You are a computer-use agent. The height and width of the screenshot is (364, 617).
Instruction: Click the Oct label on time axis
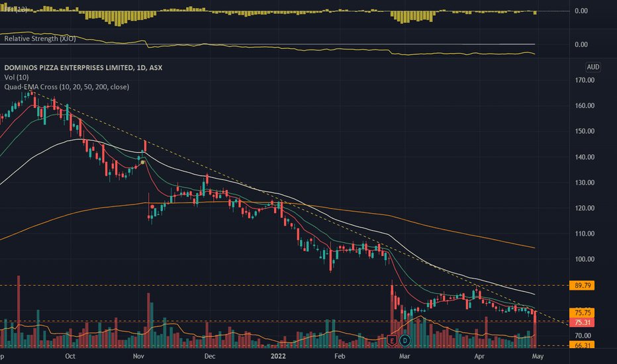pos(70,356)
